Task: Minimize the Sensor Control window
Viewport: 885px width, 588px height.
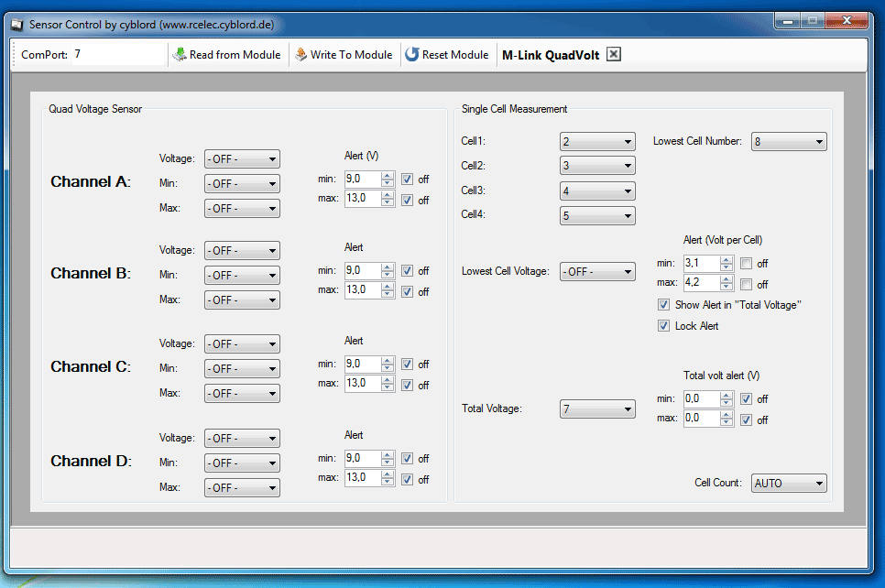Action: (788, 21)
